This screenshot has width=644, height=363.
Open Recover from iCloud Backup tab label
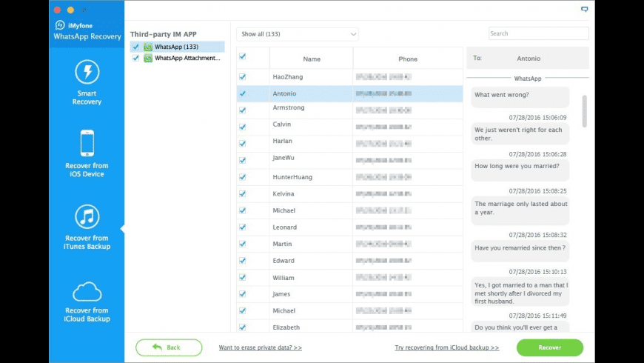87,315
